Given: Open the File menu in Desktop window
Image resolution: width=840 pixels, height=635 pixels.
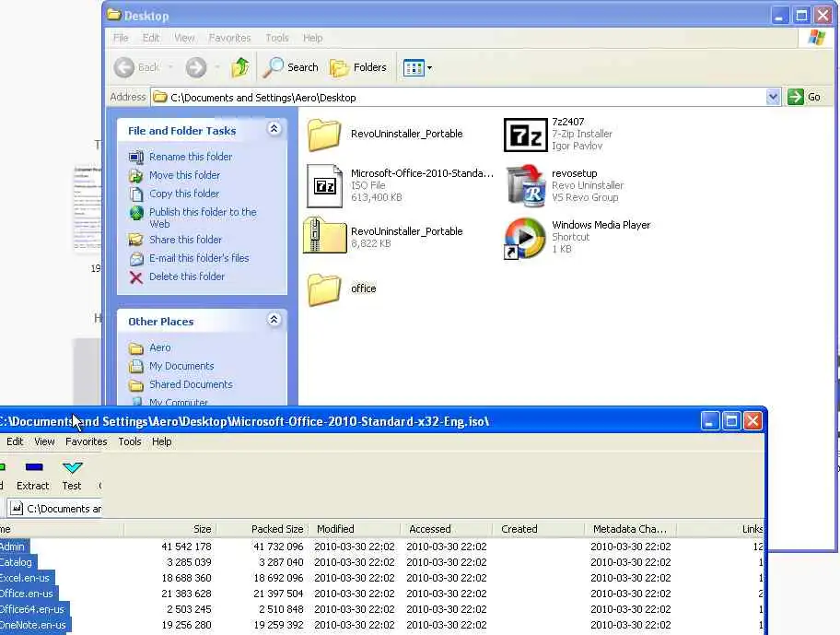Looking at the screenshot, I should [x=121, y=38].
